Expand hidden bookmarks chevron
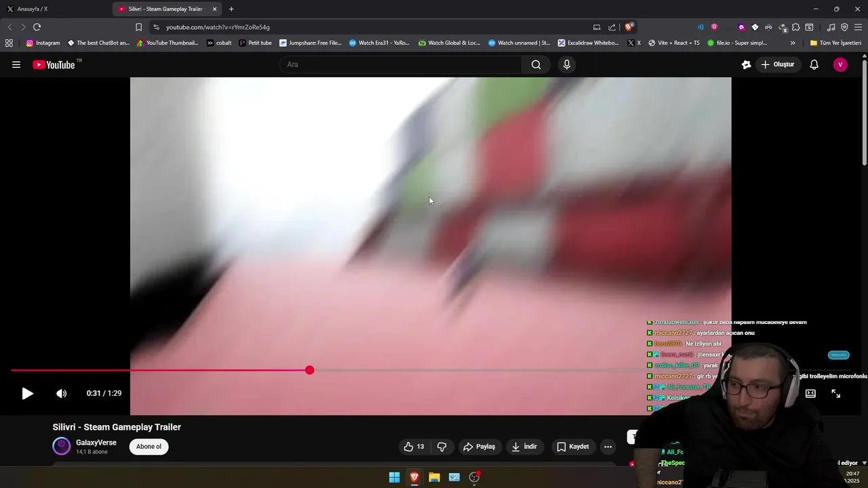 [x=793, y=43]
